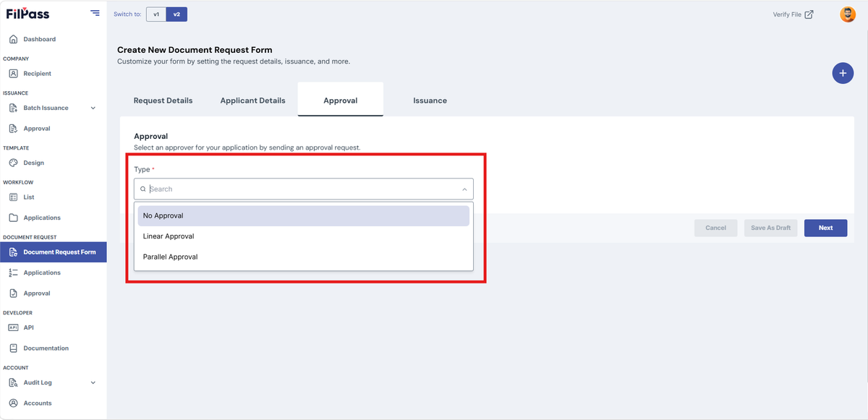Click Save As Draft button

[x=770, y=228]
